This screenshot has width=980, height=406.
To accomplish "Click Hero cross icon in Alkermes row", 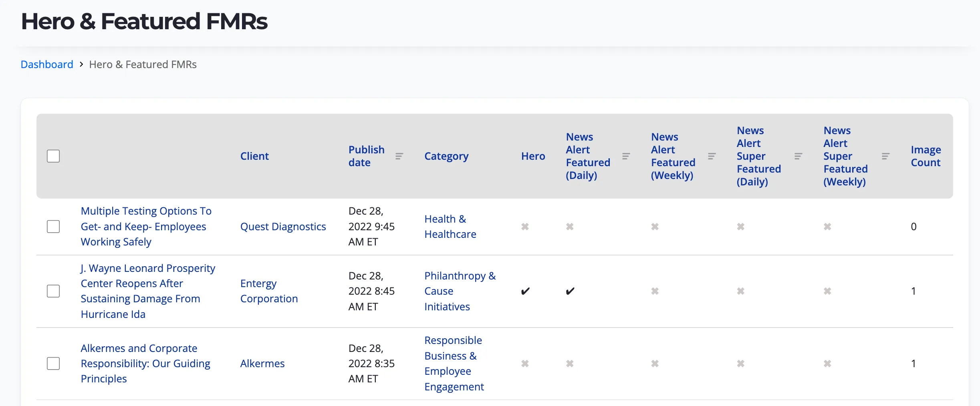I will 525,364.
